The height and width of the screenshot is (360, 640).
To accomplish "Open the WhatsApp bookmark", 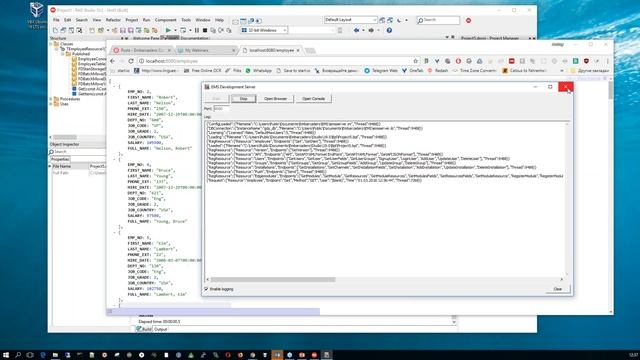I will pos(258,71).
